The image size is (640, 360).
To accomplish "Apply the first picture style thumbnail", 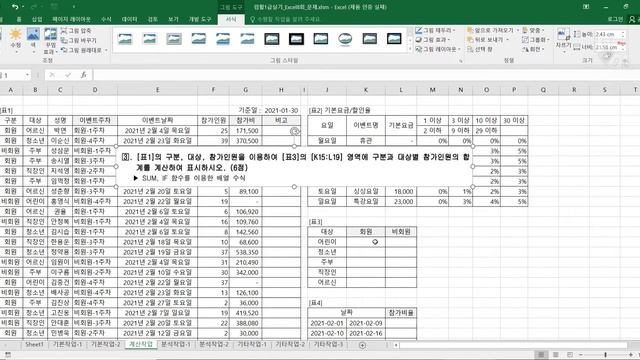I will click(x=125, y=39).
